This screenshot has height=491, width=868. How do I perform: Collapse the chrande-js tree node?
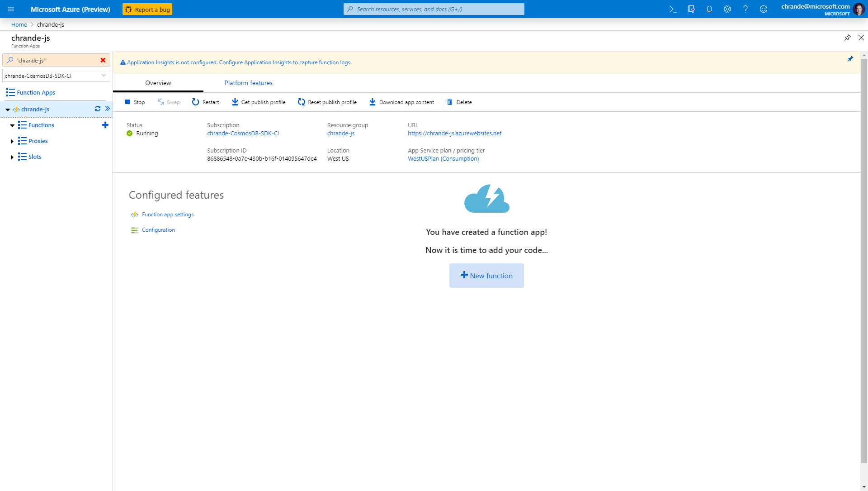8,110
